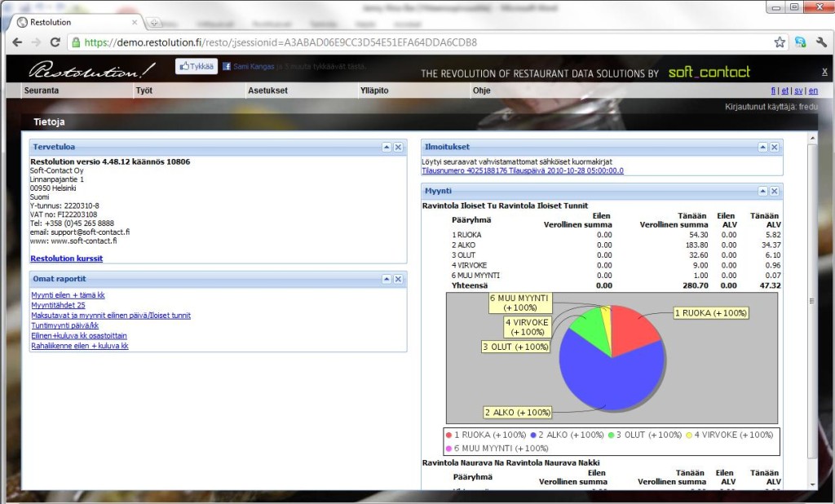Reload the page with refresh icon
835x504 pixels.
pos(55,42)
